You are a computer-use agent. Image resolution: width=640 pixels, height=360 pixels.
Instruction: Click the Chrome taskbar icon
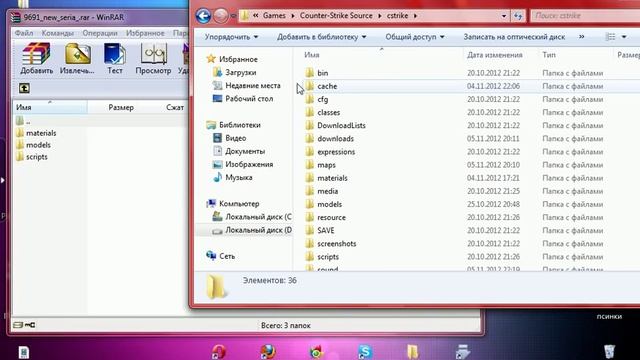pyautogui.click(x=316, y=351)
